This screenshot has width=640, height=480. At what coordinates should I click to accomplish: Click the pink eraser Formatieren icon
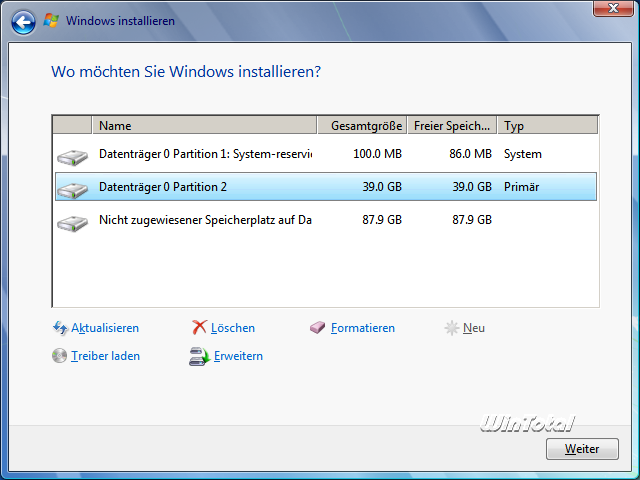[x=317, y=327]
